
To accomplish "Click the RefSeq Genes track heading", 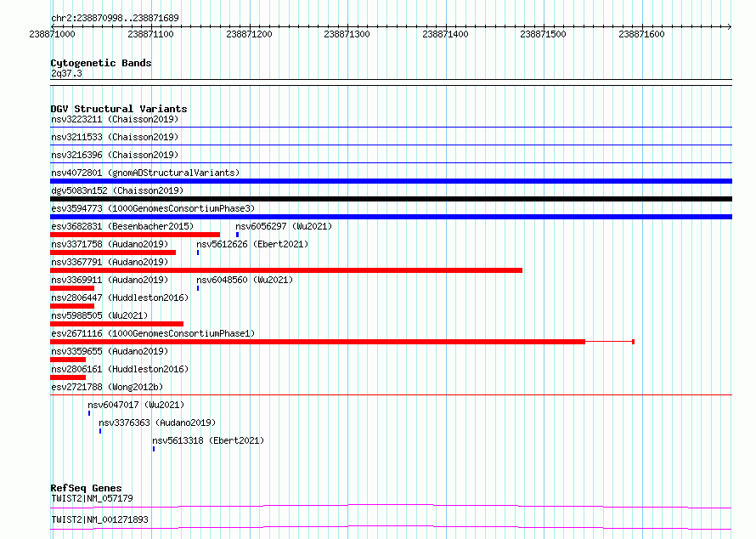I will tap(86, 488).
